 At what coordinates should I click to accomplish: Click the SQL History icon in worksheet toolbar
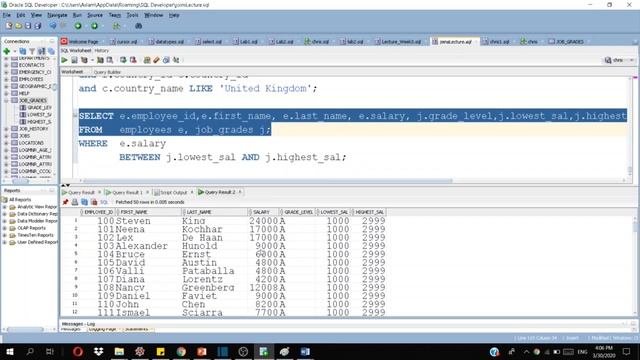(166, 60)
